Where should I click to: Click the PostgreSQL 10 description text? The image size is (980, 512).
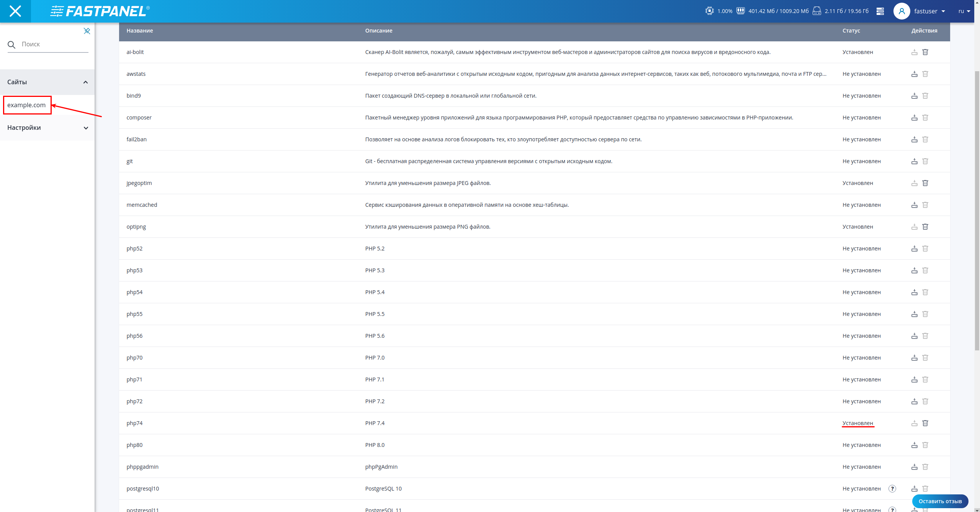tap(383, 489)
